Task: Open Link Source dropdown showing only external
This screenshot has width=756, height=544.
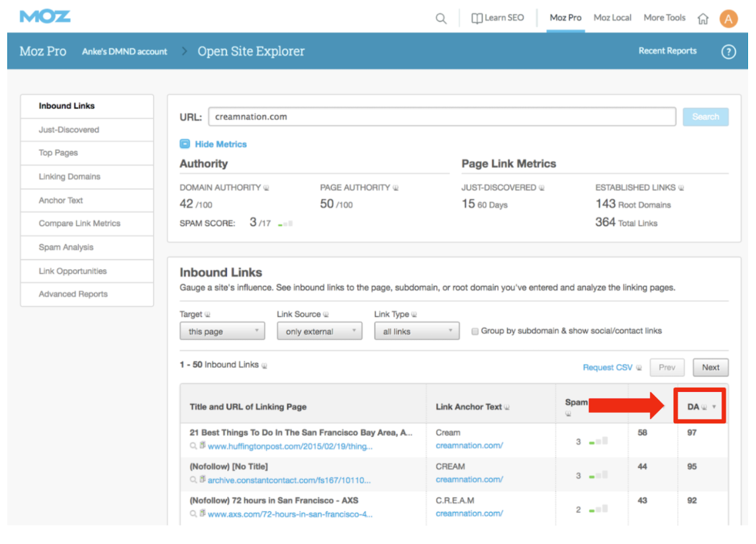Action: click(x=319, y=332)
